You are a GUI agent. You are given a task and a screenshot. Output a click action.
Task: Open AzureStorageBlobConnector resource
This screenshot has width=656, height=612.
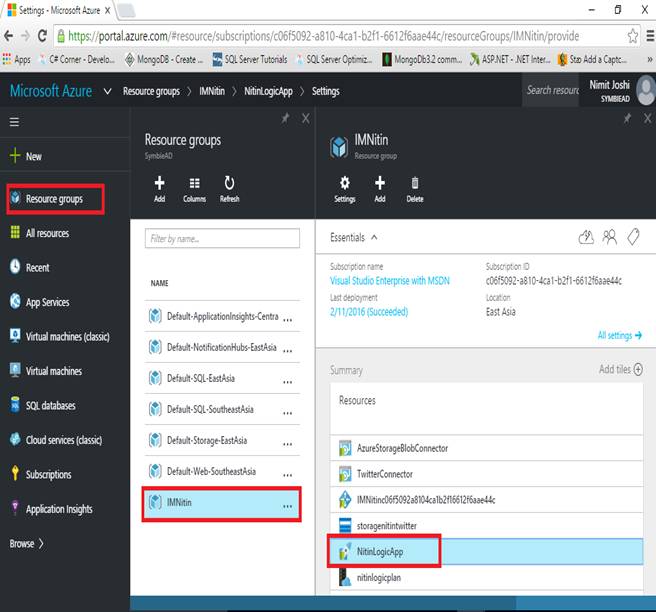coord(487,448)
